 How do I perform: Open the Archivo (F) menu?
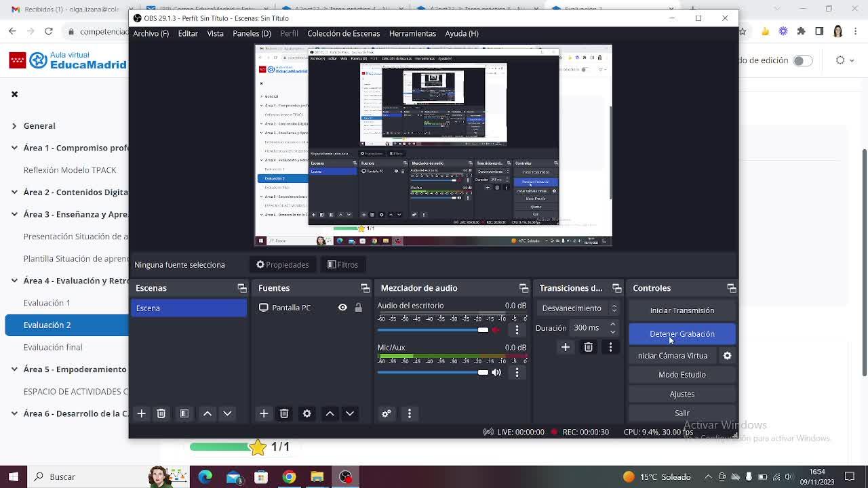151,33
